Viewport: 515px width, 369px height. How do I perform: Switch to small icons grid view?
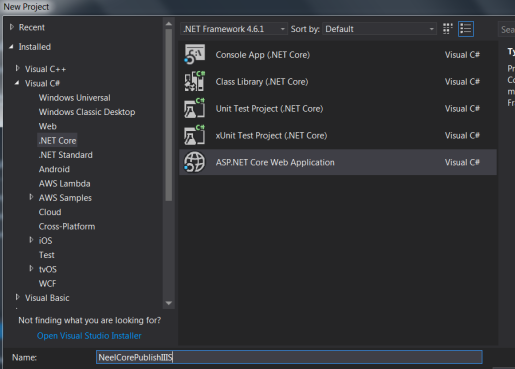[x=448, y=29]
